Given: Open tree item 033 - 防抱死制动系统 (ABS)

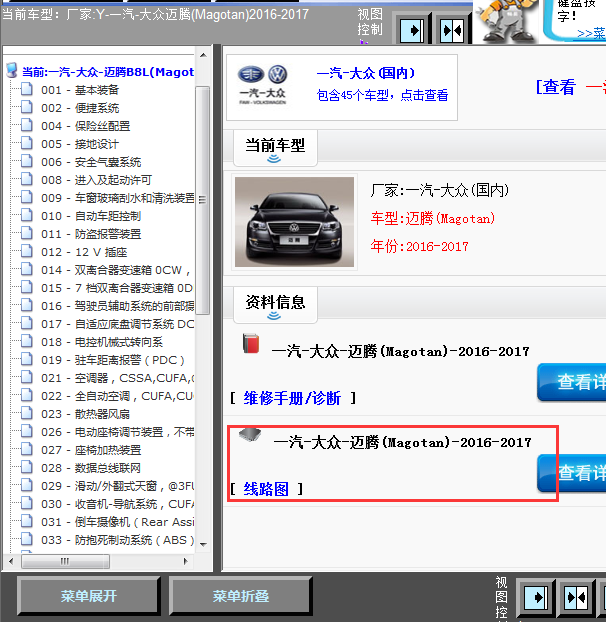Looking at the screenshot, I should coord(117,540).
